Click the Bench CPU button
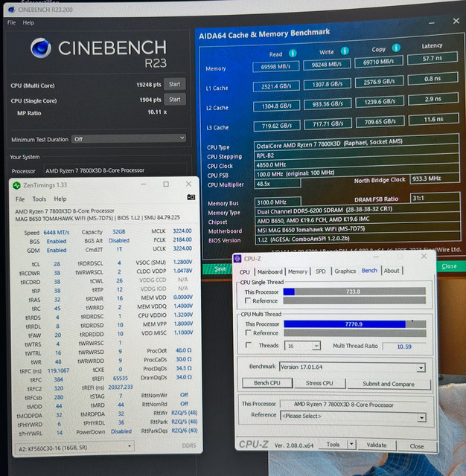466x476 pixels. 267,383
